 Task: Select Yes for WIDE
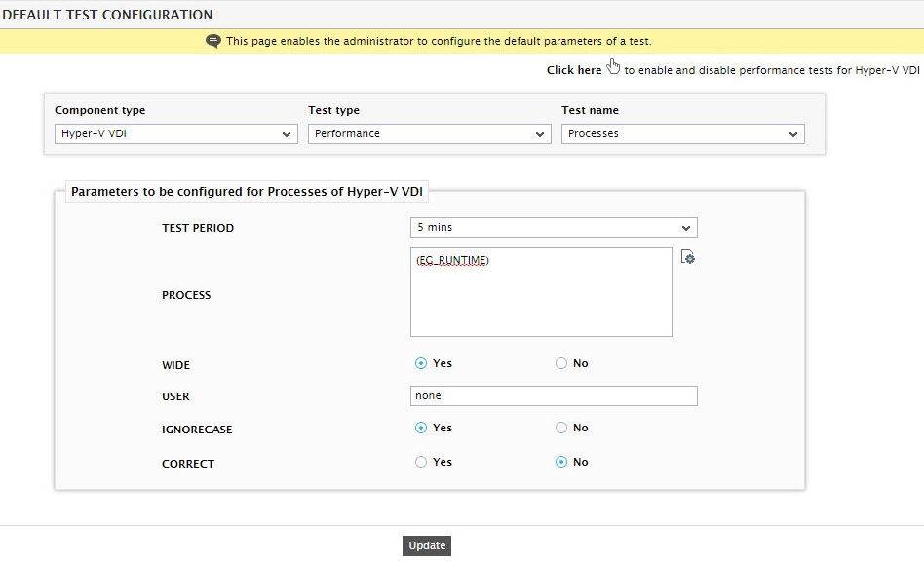click(421, 363)
